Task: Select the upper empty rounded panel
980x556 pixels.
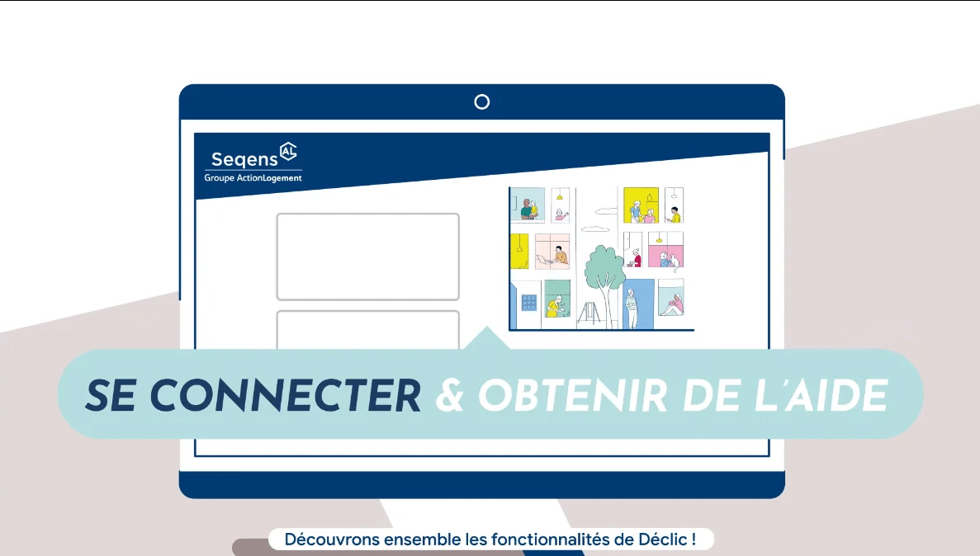Action: coord(367,257)
